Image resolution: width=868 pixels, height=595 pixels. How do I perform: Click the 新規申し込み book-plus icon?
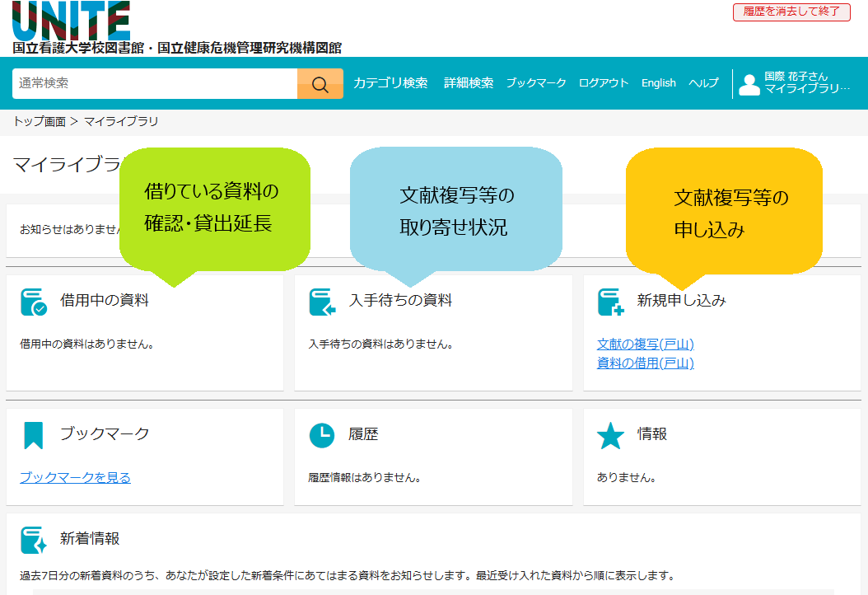[x=610, y=302]
